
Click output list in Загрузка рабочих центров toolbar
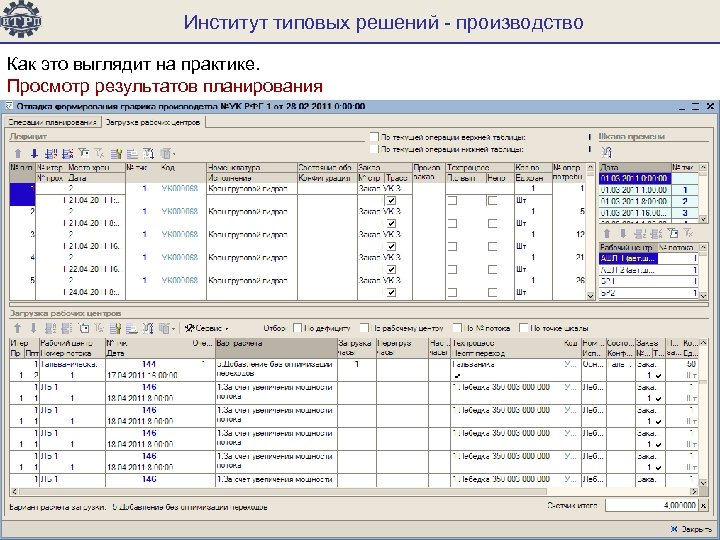(x=132, y=328)
